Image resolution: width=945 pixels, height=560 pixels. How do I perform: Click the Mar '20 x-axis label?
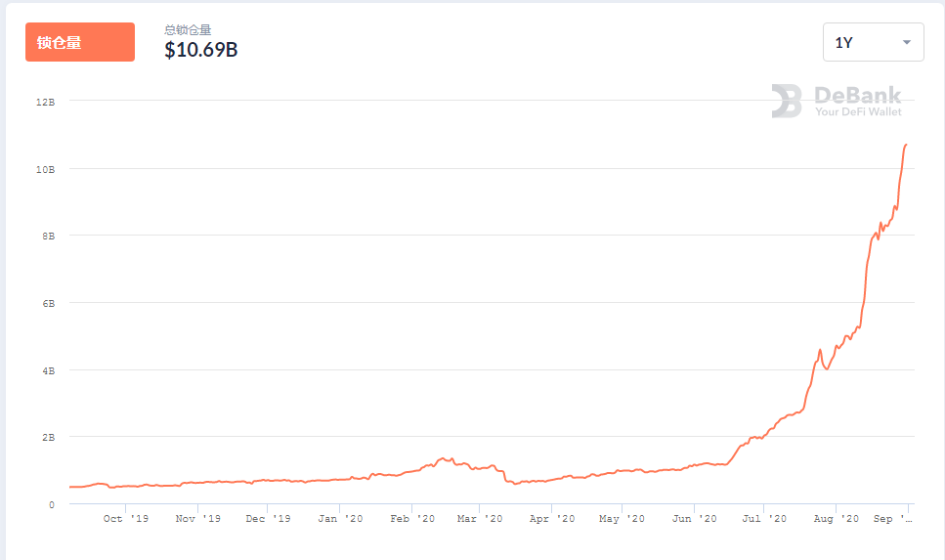point(480,519)
